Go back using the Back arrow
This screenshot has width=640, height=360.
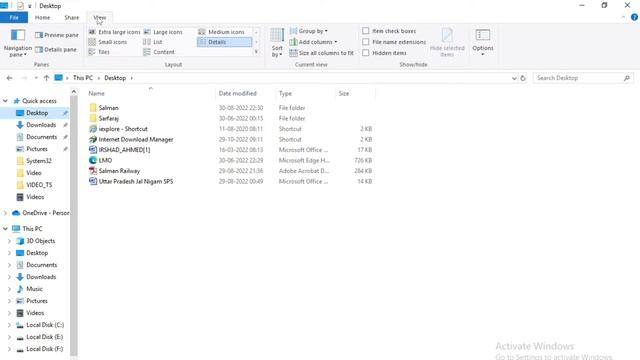(10, 78)
